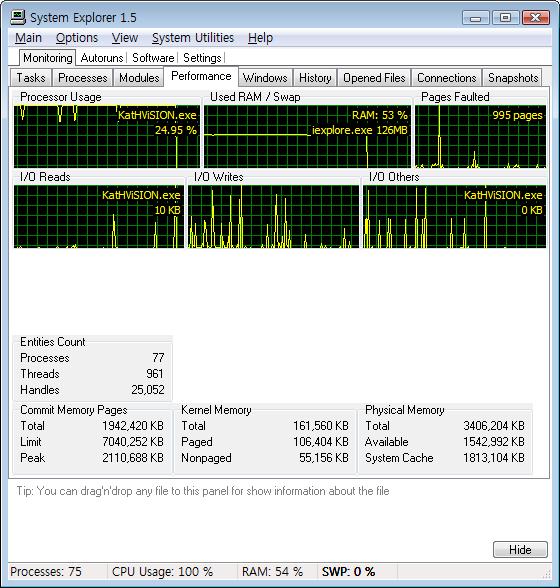Minimize the System Explorer window
This screenshot has width=560, height=588.
pos(476,18)
